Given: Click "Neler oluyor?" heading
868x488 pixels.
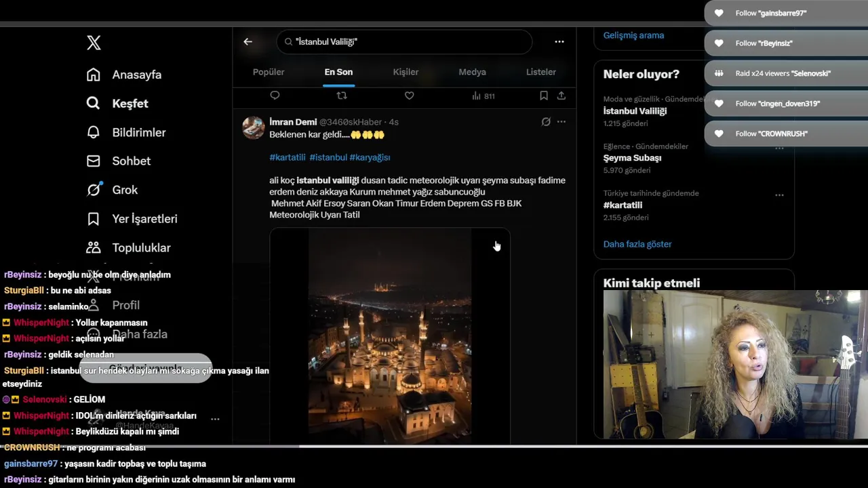Looking at the screenshot, I should point(642,75).
